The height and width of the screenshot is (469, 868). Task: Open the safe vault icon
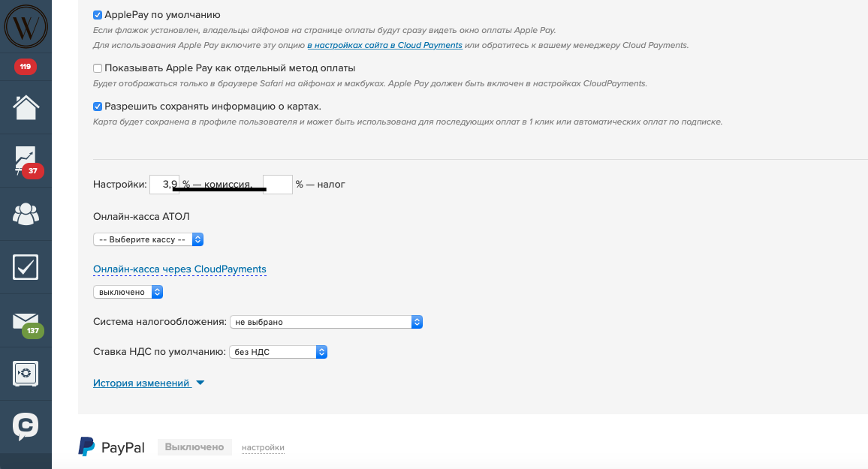click(x=26, y=374)
